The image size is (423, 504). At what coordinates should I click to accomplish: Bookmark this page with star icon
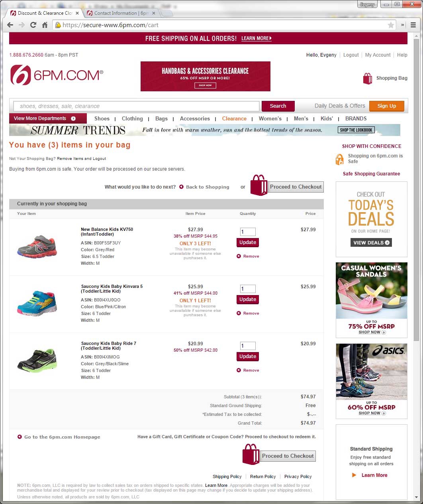pos(391,25)
